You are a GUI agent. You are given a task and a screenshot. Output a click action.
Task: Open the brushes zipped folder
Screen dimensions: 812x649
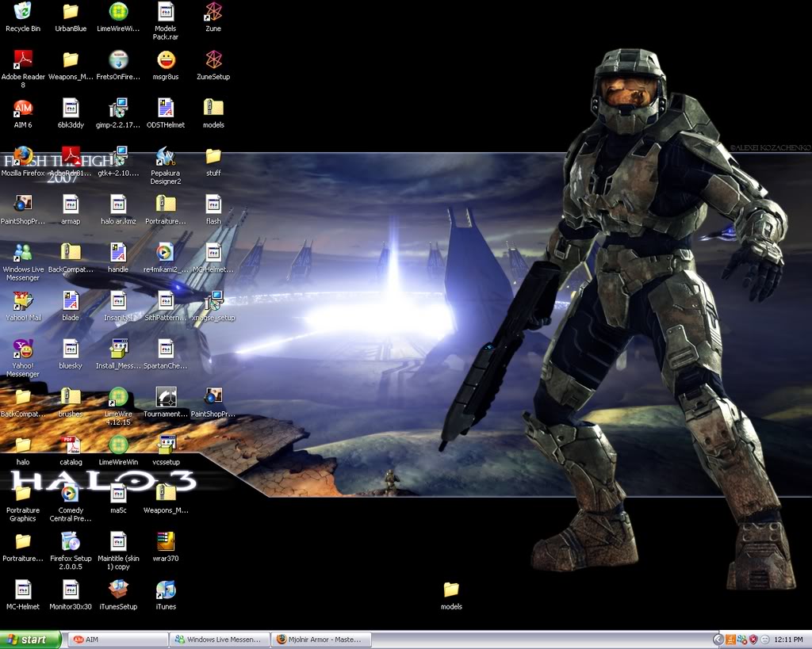point(71,397)
